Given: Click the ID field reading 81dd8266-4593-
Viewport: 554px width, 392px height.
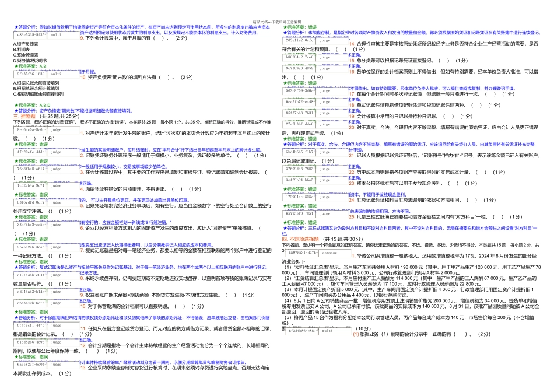Looking at the screenshot, I should pos(30,342).
